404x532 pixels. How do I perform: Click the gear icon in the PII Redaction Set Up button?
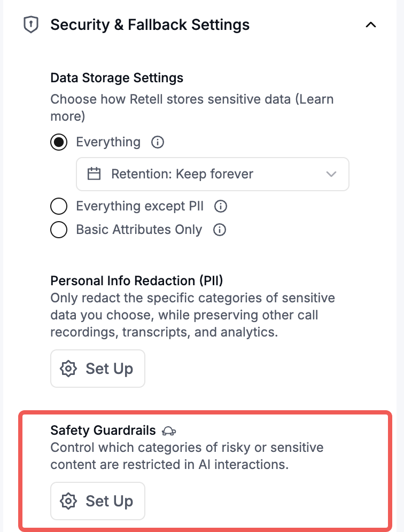coord(68,369)
